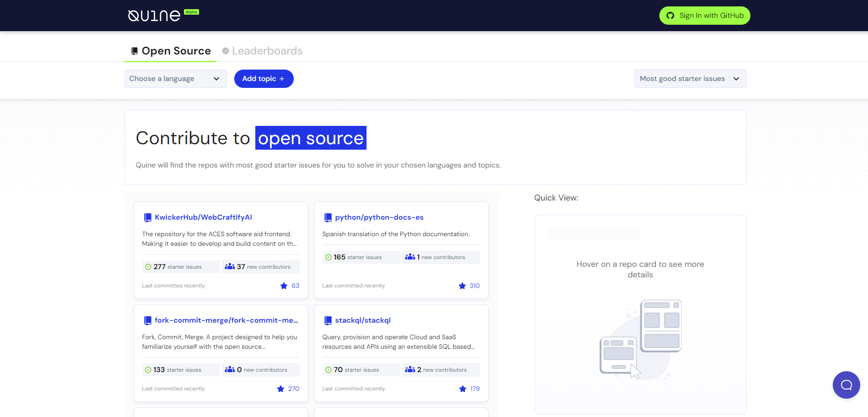Click the star icon beside 270
Viewport: 868px width, 417px height.
pos(280,389)
